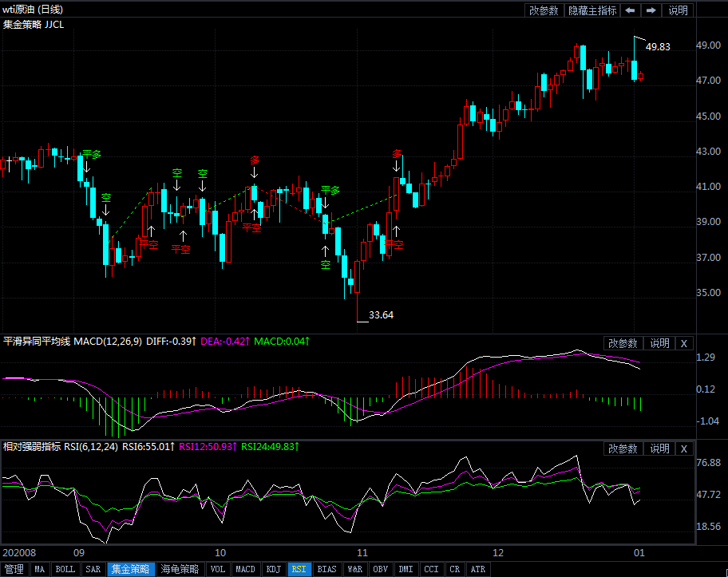This screenshot has height=577, width=728.
Task: Close the RSI panel with X
Action: [x=684, y=449]
